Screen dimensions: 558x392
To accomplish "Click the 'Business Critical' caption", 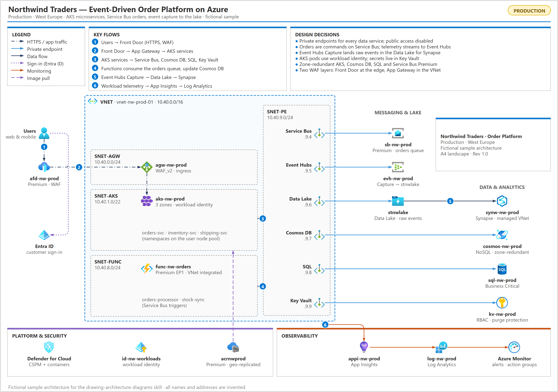I will 502,286.
